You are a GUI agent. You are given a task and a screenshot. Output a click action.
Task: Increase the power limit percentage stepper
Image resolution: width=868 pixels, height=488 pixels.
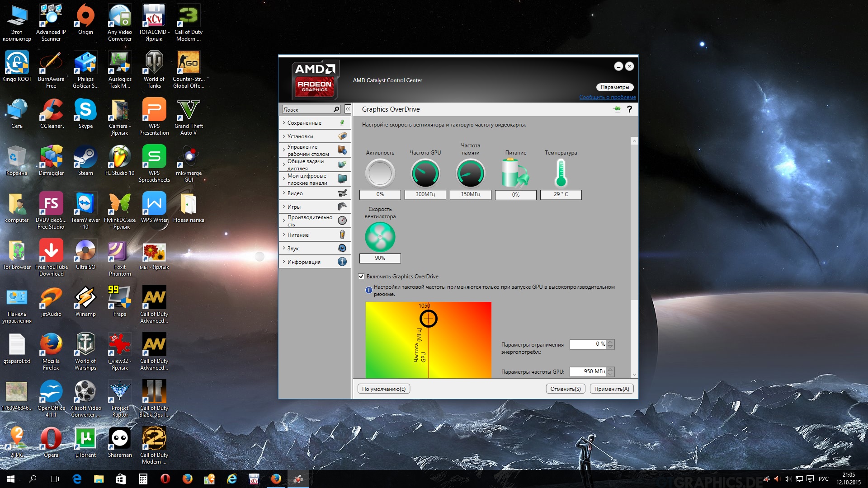point(610,342)
